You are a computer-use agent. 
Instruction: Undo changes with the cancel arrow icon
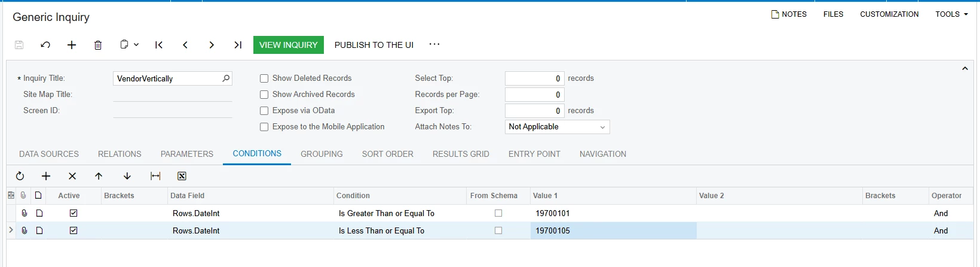click(45, 45)
